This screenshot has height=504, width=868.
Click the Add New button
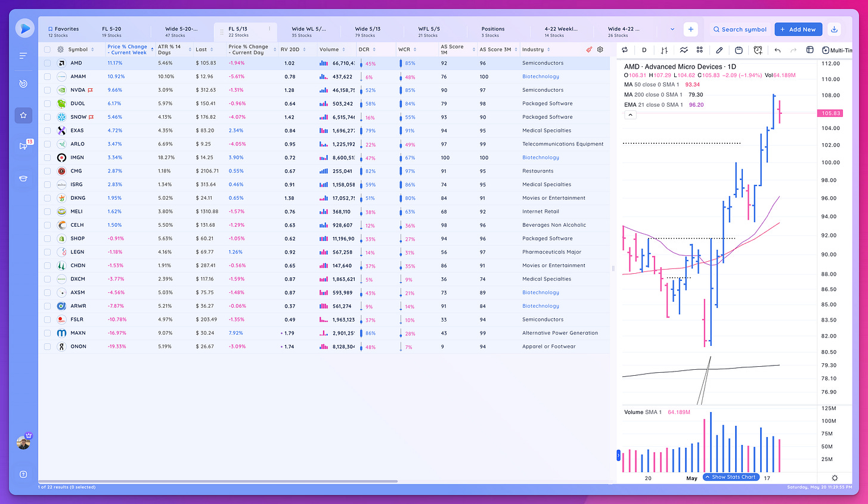point(798,29)
